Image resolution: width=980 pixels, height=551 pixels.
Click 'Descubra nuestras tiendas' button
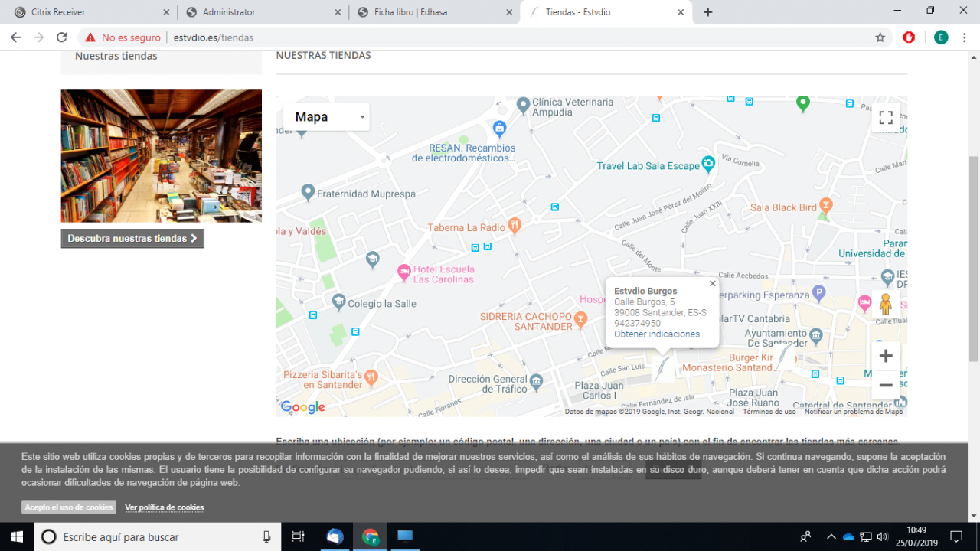pyautogui.click(x=132, y=239)
